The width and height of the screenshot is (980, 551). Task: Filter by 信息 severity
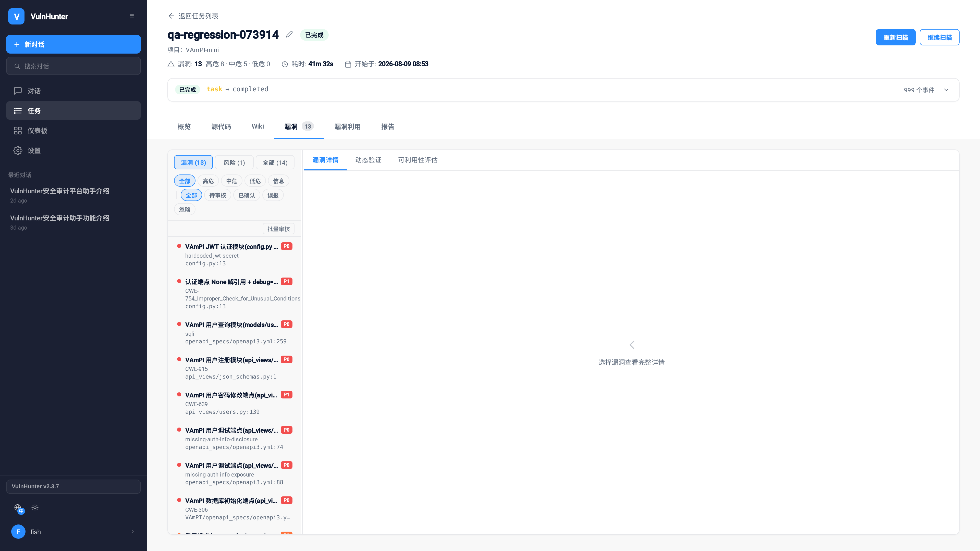(278, 181)
